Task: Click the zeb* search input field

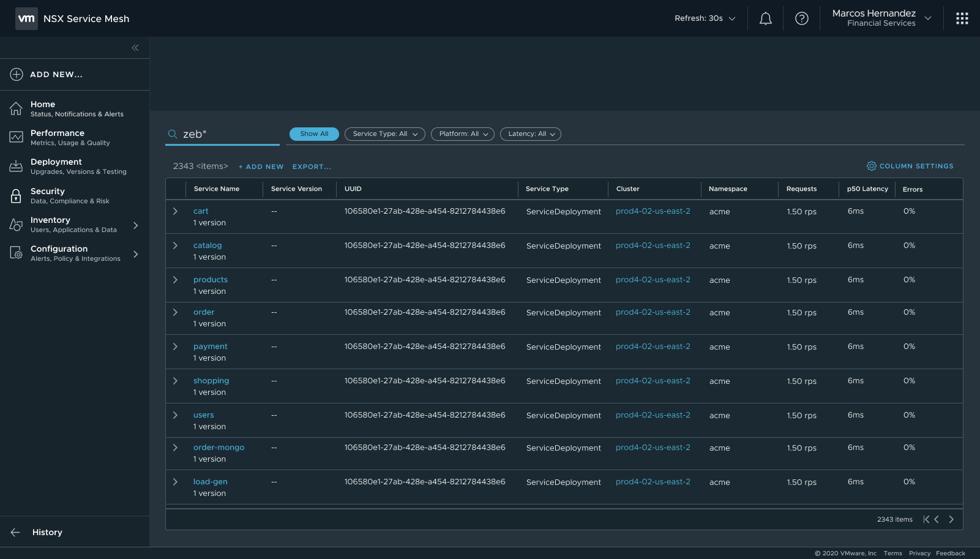Action: [223, 134]
